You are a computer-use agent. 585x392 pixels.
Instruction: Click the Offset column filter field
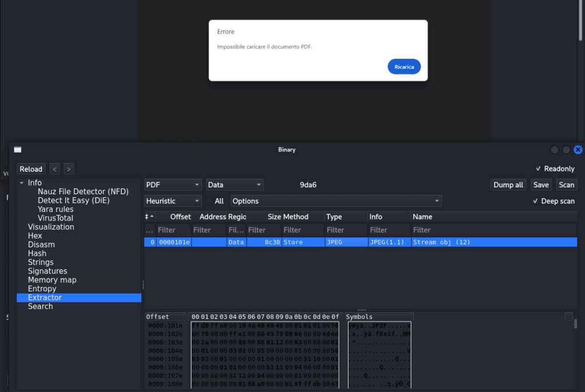174,230
